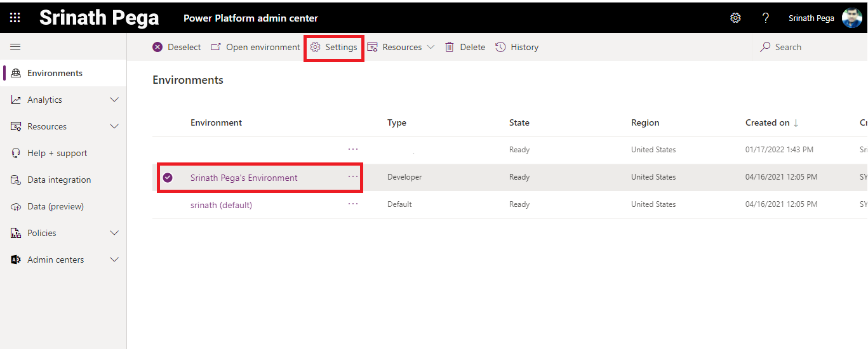Image resolution: width=868 pixels, height=349 pixels.
Task: Collapse the hamburger navigation menu
Action: coord(15,47)
